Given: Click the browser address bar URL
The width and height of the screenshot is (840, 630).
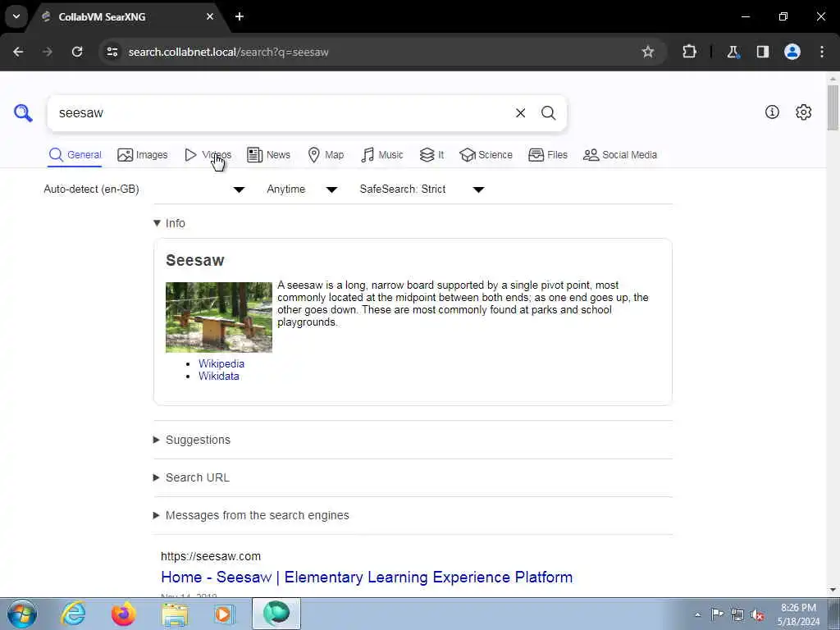Looking at the screenshot, I should (x=228, y=52).
